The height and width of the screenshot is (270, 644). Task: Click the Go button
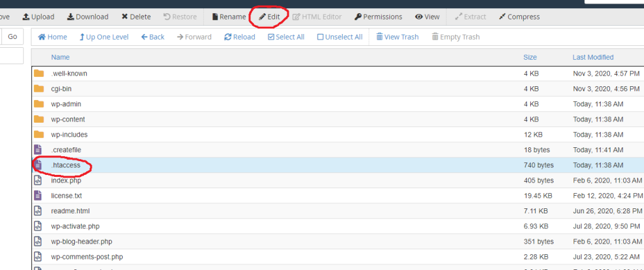click(12, 37)
